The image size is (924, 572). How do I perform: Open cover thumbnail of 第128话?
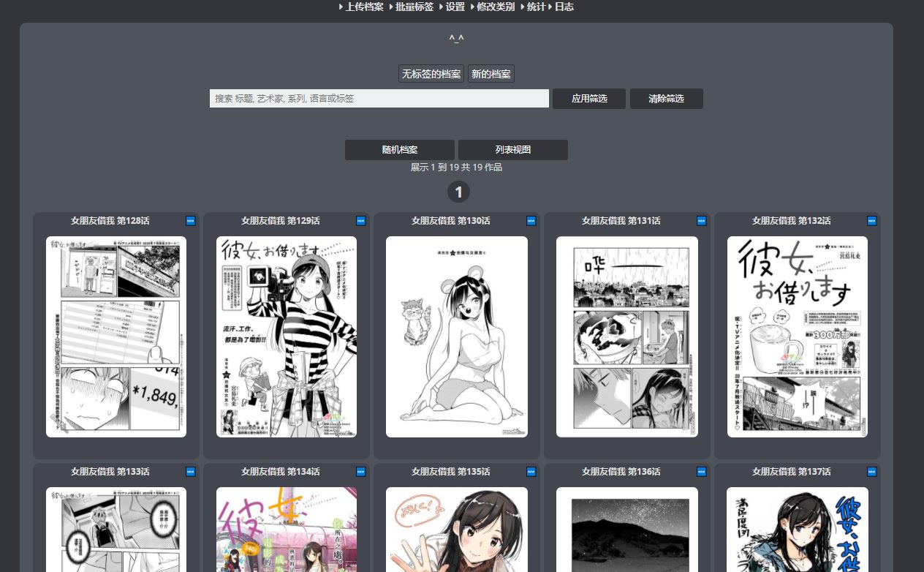[116, 336]
